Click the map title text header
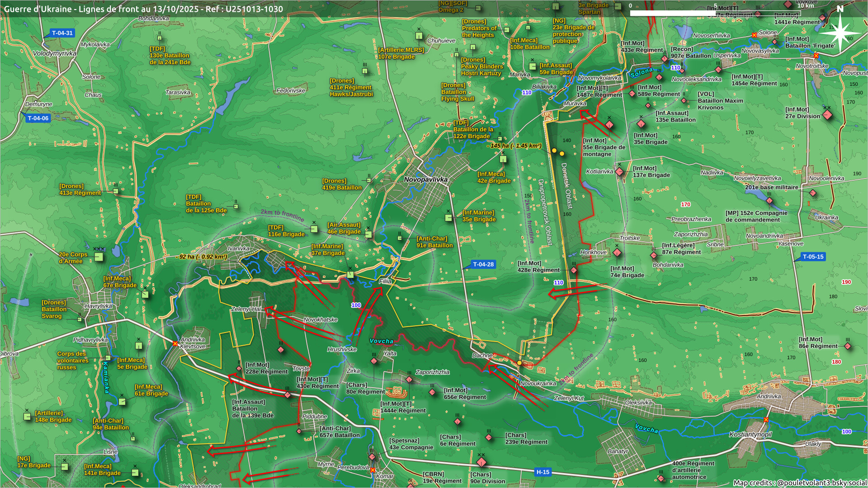This screenshot has width=868, height=488. [x=143, y=9]
